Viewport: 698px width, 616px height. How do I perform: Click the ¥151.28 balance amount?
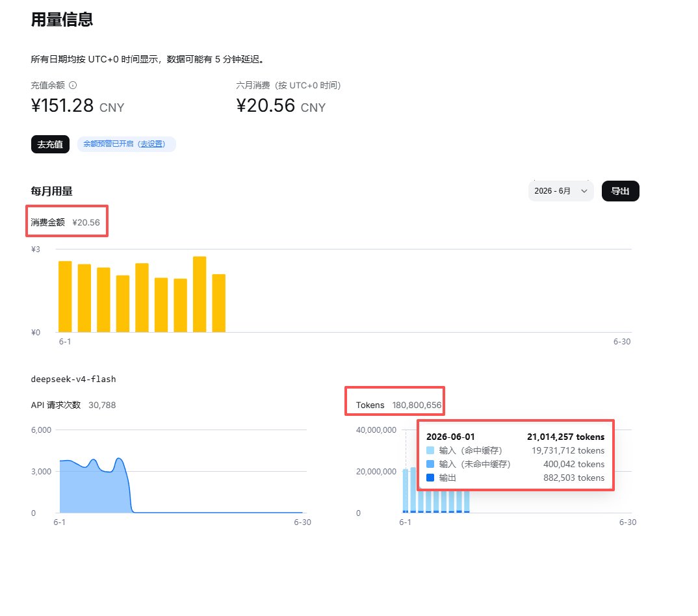pos(62,106)
